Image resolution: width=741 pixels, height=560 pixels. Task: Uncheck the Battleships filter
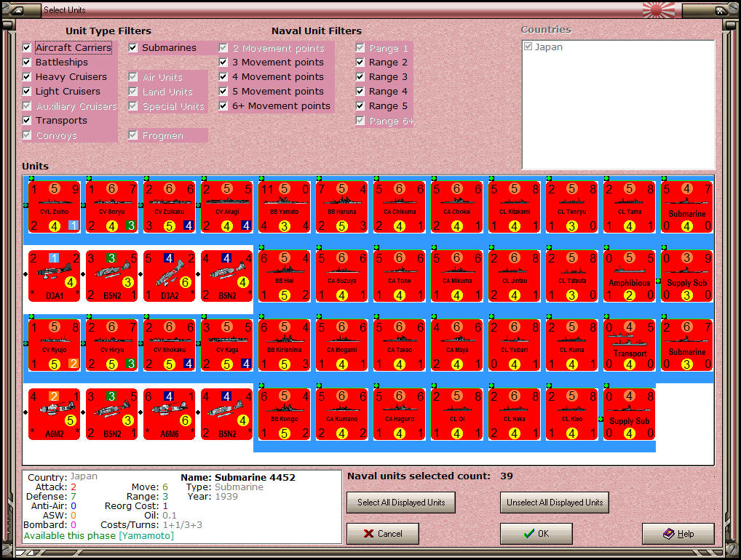pyautogui.click(x=27, y=63)
